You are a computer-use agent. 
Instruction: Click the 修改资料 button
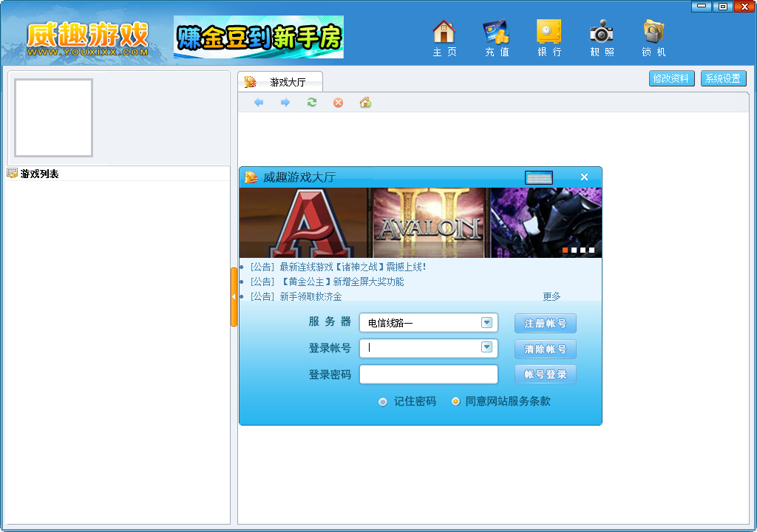[x=671, y=78]
